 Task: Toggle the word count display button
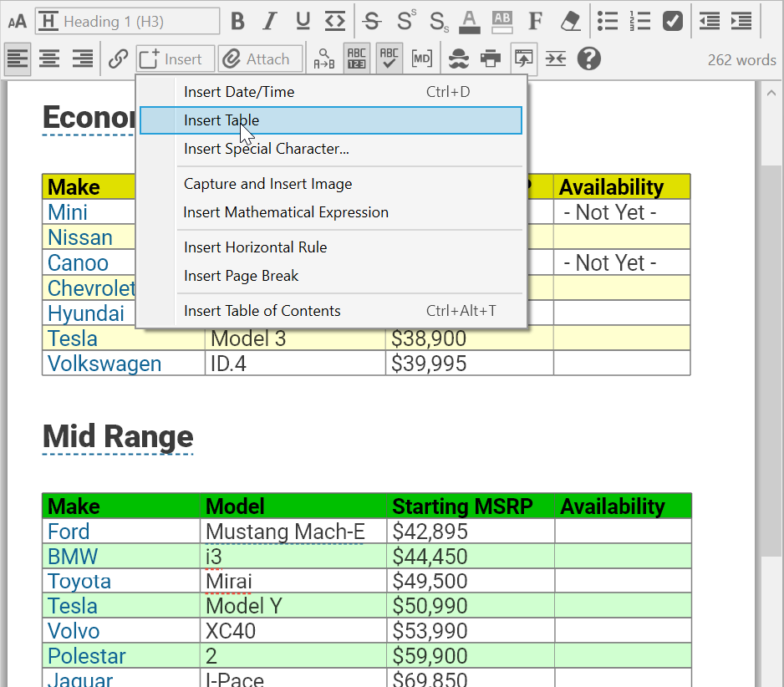[357, 59]
